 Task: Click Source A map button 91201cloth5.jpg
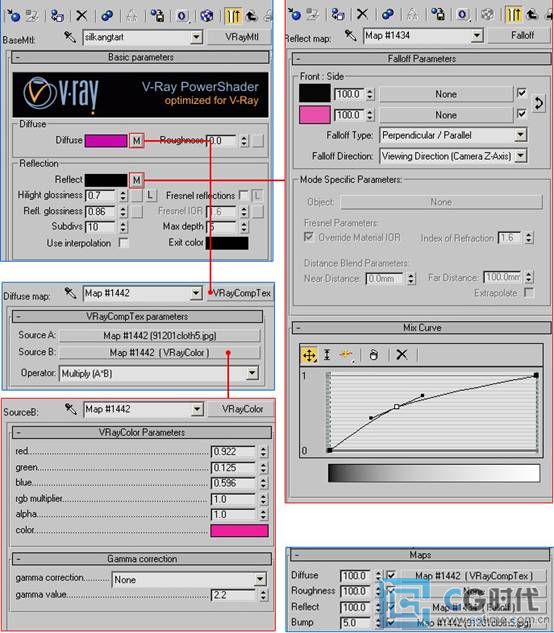160,336
